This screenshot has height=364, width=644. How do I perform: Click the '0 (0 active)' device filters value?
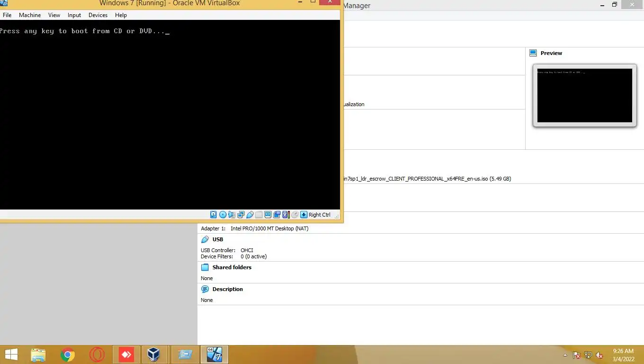(254, 256)
